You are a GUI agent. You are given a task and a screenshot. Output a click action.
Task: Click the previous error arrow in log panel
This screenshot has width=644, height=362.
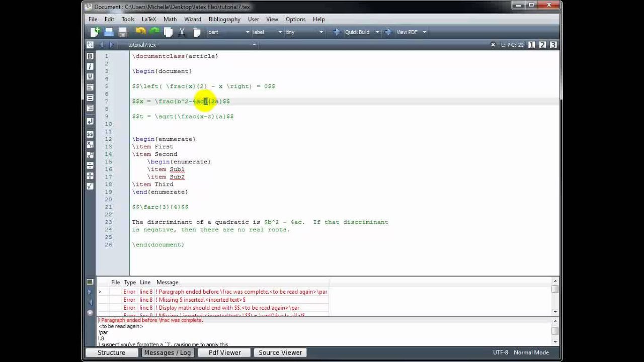coord(90,302)
